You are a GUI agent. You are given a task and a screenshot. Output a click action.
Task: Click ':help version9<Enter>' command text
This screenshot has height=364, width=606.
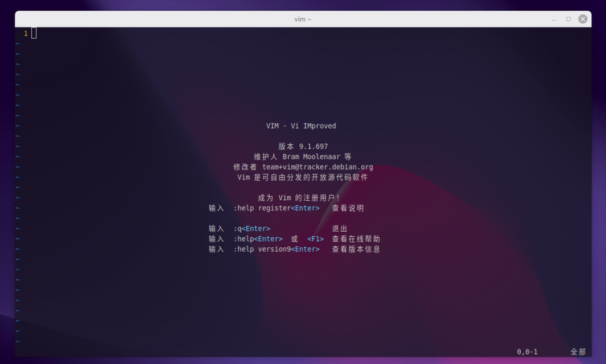pos(277,249)
